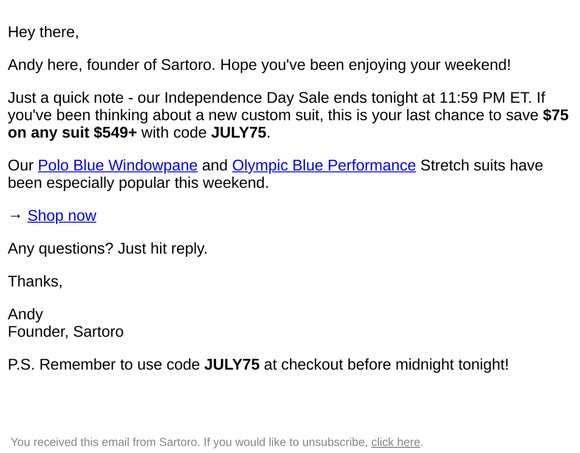Click the 'Andy' signature name
The image size is (580, 453).
[x=26, y=315]
